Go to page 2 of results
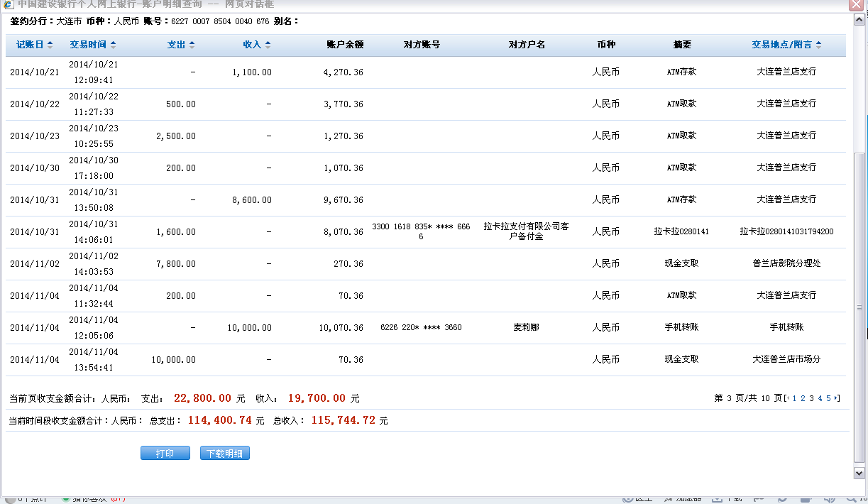This screenshot has height=504, width=868. point(803,398)
